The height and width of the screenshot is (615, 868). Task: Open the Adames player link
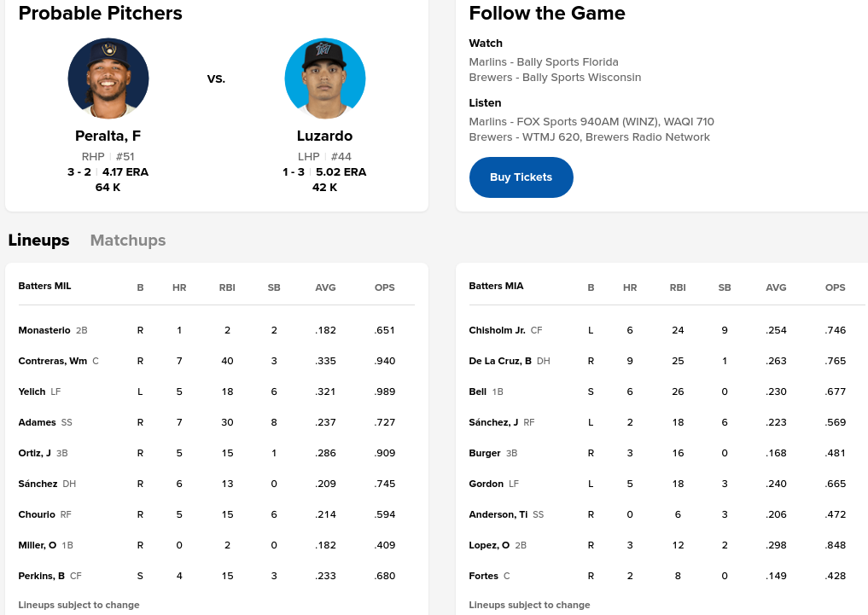[38, 422]
